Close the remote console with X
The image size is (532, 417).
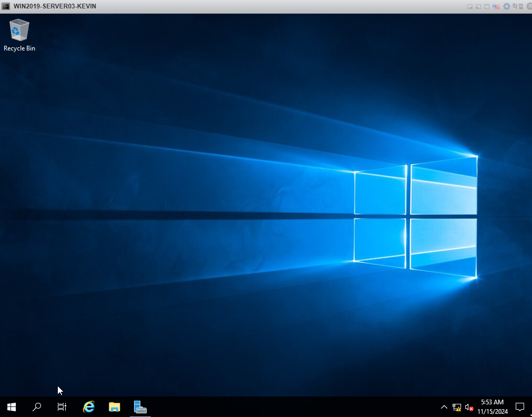pos(529,6)
